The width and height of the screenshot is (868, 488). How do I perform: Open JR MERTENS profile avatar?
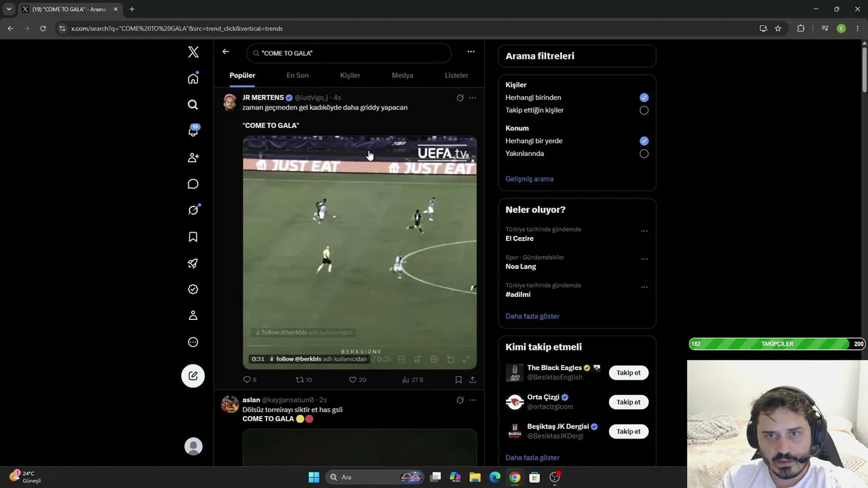230,102
